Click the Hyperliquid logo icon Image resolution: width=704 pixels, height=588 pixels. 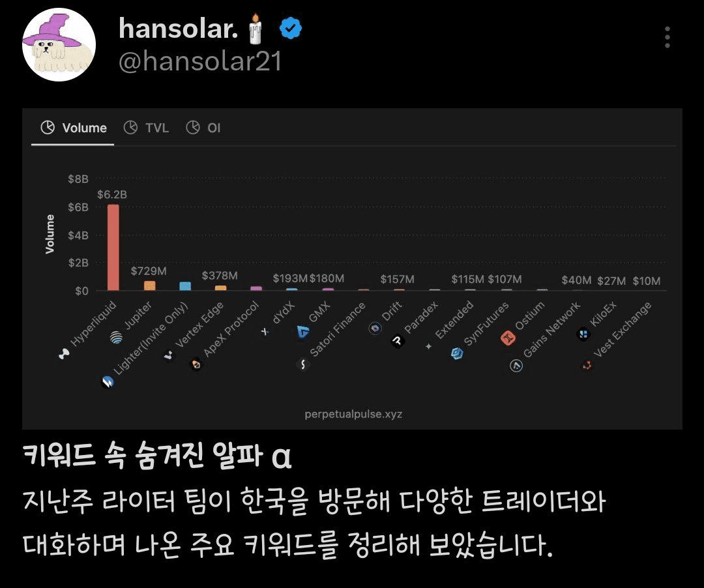[x=64, y=354]
